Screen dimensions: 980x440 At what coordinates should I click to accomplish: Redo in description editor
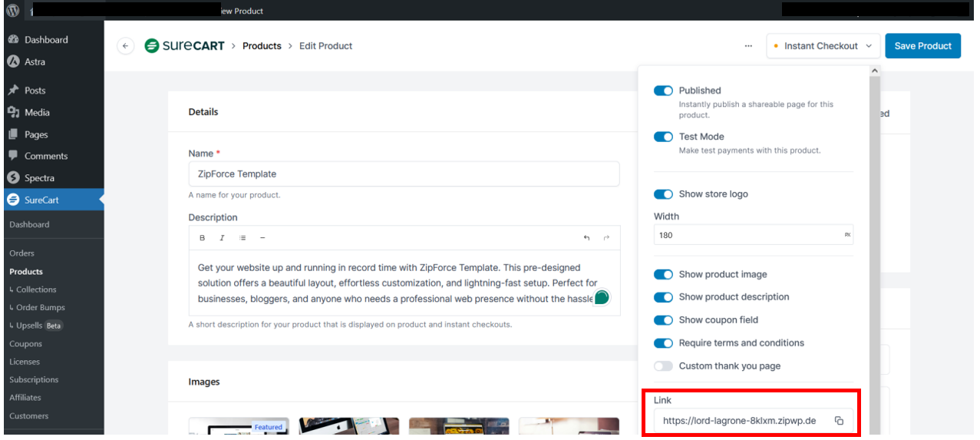(606, 238)
